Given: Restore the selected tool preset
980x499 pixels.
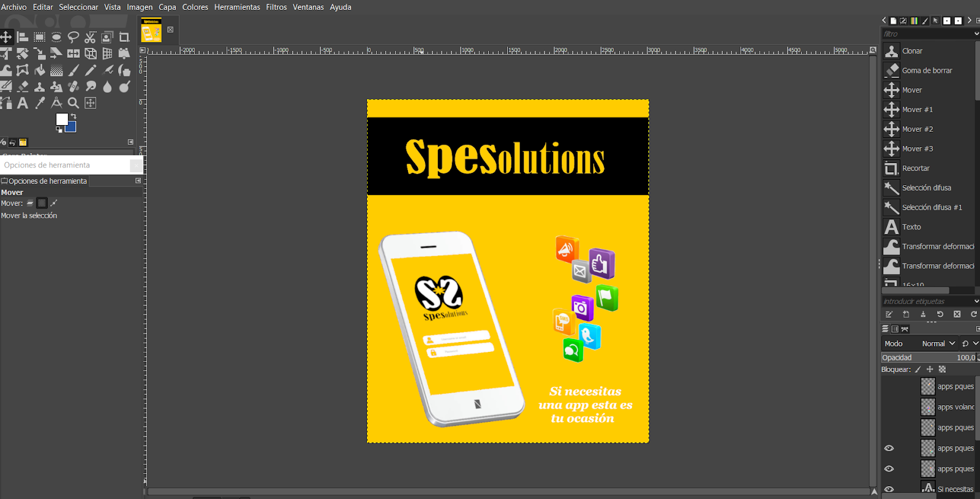Looking at the screenshot, I should [x=940, y=314].
